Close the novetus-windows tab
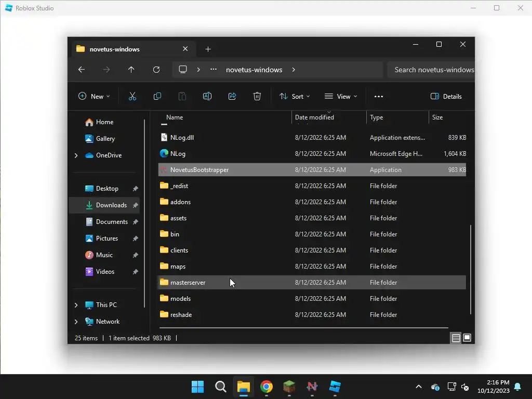 185,49
